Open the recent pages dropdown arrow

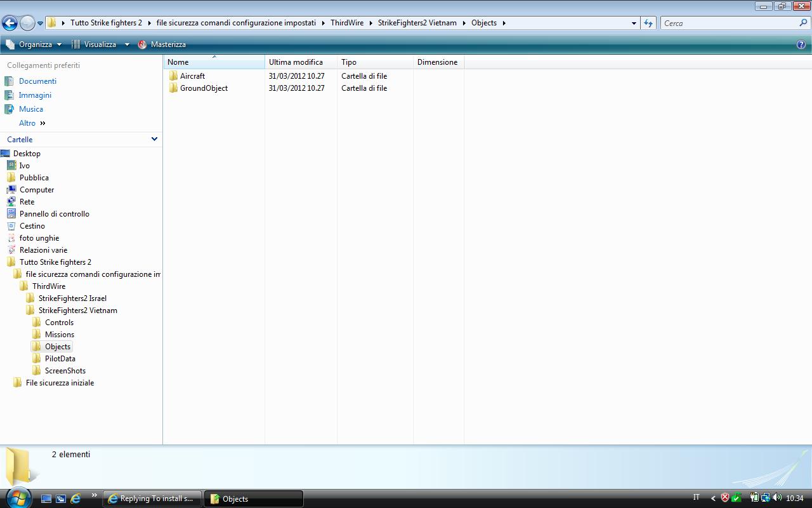40,23
